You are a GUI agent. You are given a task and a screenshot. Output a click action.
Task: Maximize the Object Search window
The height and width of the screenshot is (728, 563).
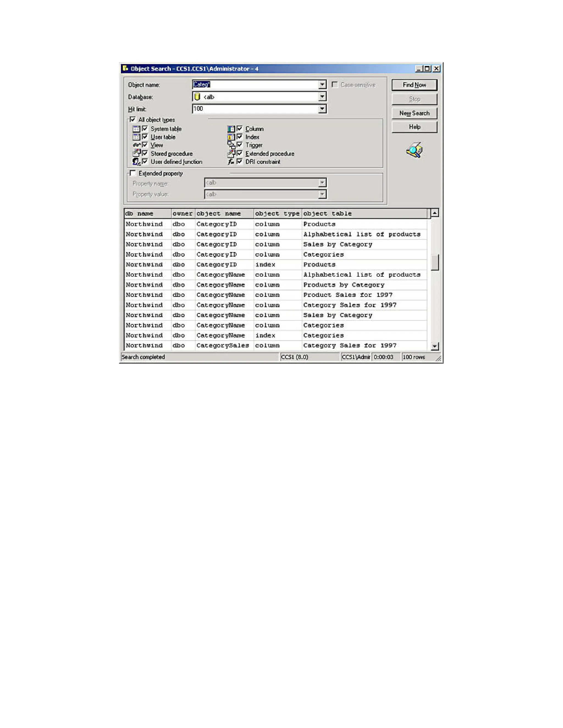coord(427,69)
